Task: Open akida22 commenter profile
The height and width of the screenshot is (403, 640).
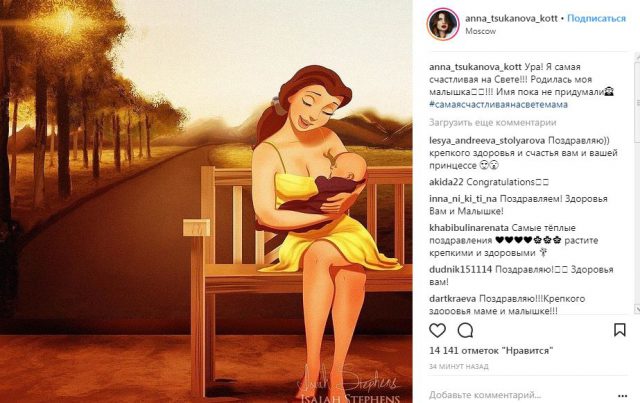Action: pyautogui.click(x=446, y=182)
